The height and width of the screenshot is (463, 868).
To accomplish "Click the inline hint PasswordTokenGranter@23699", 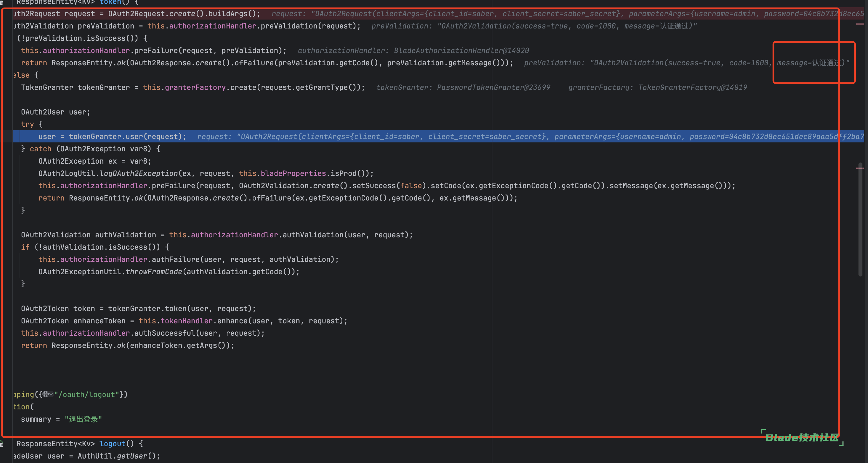I will coord(493,88).
